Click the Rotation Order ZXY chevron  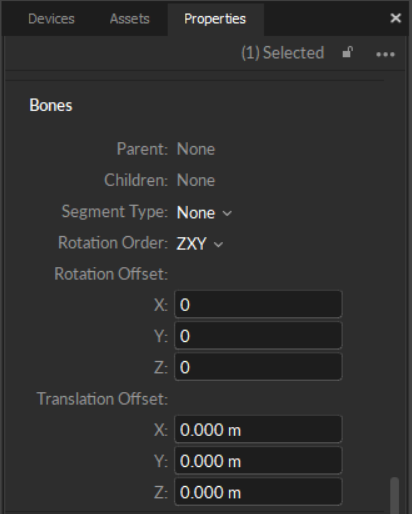[x=218, y=245]
